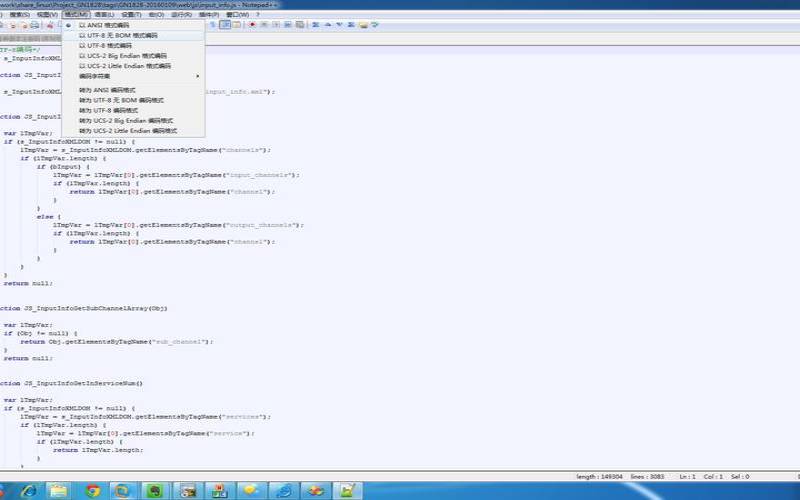The width and height of the screenshot is (800, 500).
Task: Click the blue up-arrow plugin toolbar icon
Action: click(x=328, y=24)
